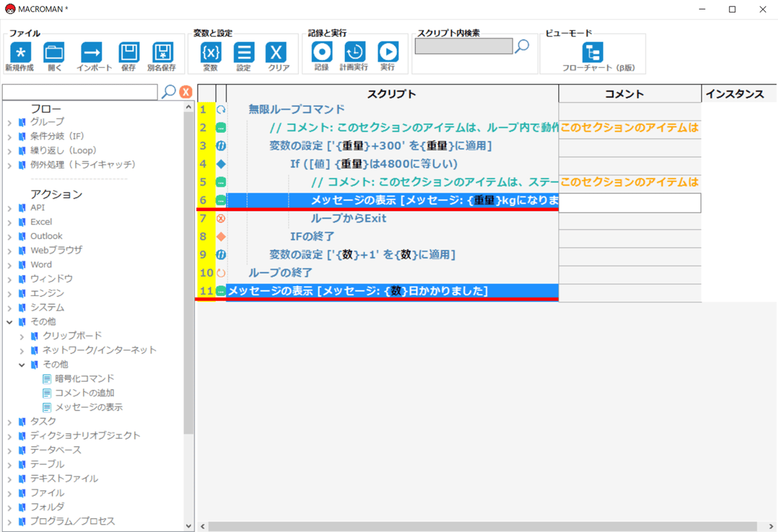Clear command search with the orange X
Image resolution: width=778 pixels, height=532 pixels.
coord(185,92)
